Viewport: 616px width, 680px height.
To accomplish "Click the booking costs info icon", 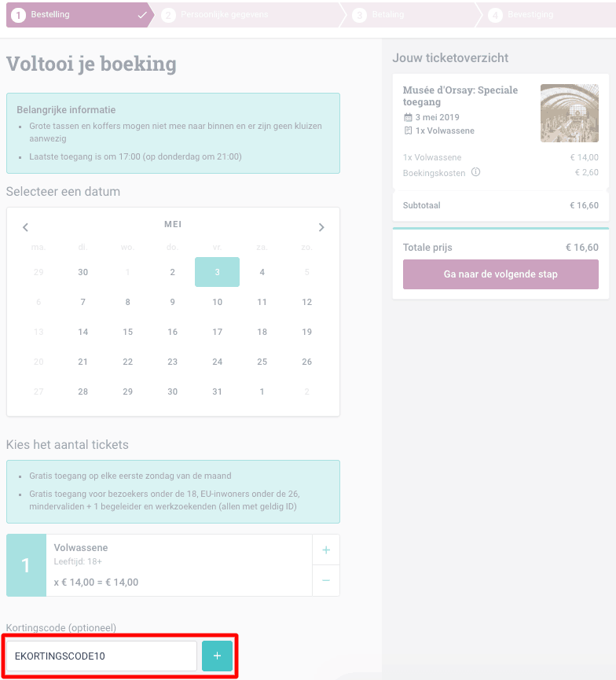I will tap(475, 172).
